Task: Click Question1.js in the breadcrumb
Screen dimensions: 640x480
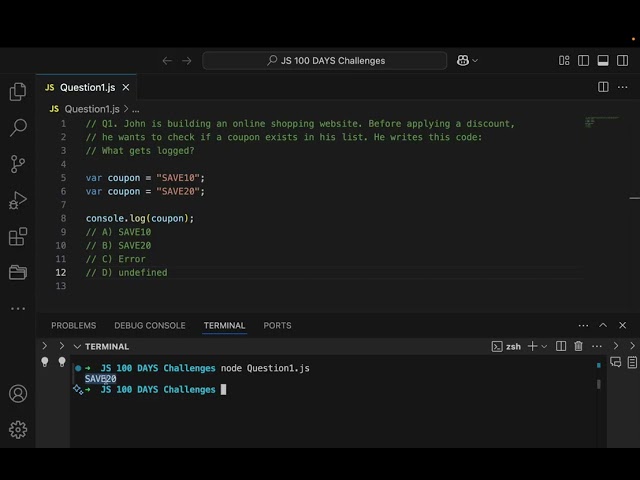Action: pos(92,109)
